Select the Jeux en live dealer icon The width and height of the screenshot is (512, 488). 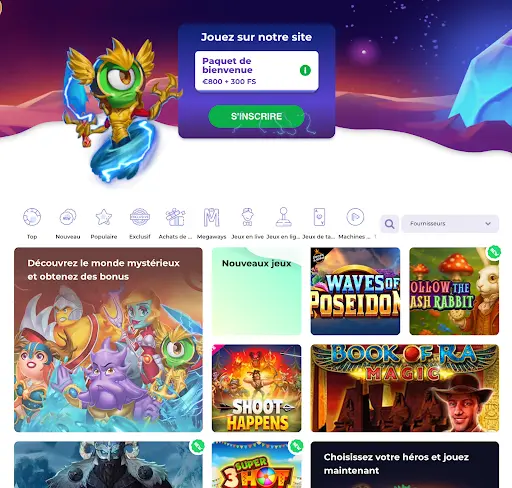247,217
